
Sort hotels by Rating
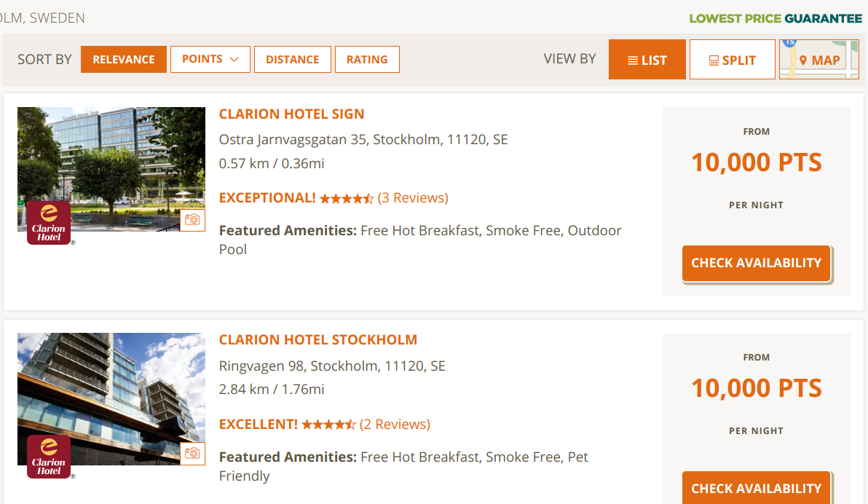[x=367, y=60]
